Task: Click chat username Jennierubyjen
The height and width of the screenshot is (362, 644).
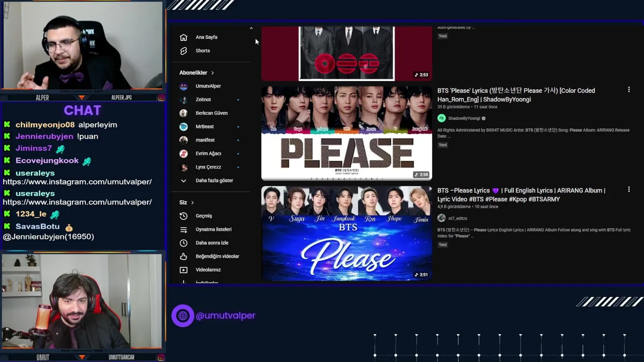Action: [44, 136]
